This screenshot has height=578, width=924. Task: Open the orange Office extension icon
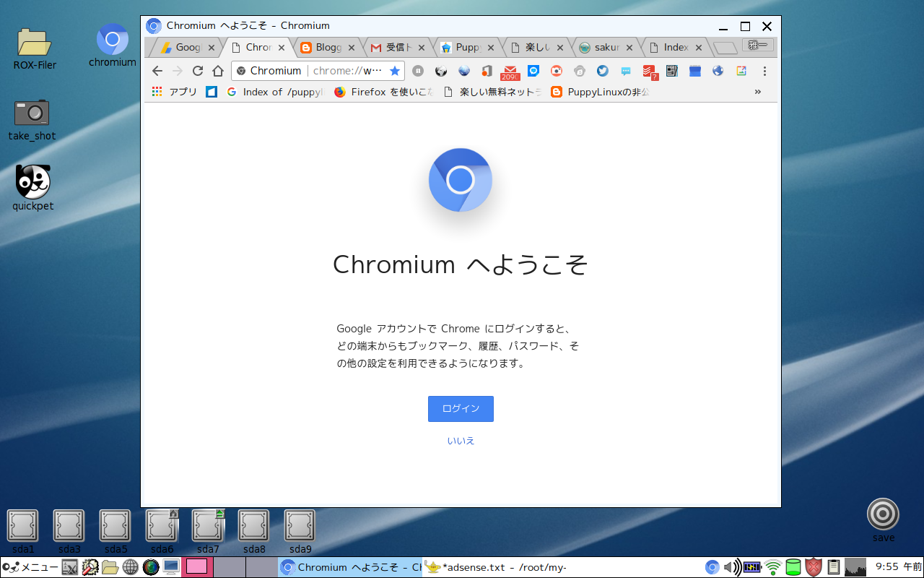(x=487, y=71)
